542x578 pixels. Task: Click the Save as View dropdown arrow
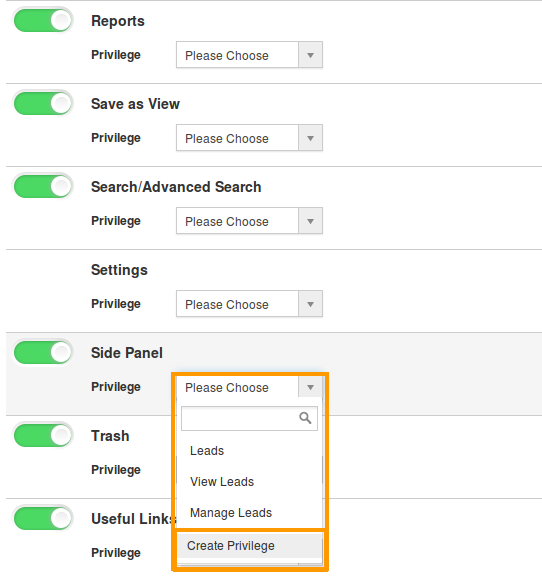[x=310, y=138]
